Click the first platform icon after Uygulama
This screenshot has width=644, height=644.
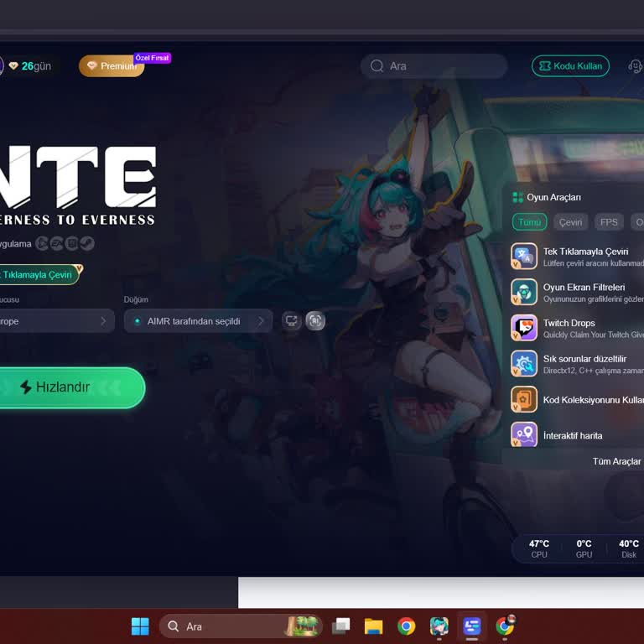[41, 243]
